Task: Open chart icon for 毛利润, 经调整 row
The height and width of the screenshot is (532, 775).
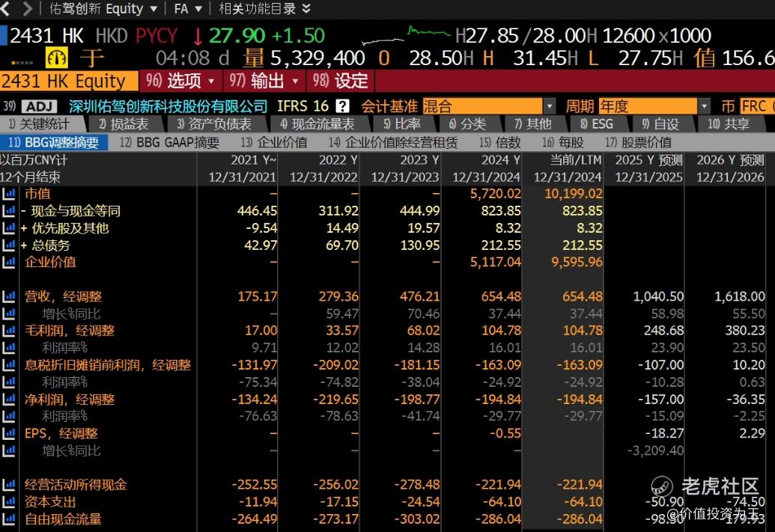Action: 8,331
